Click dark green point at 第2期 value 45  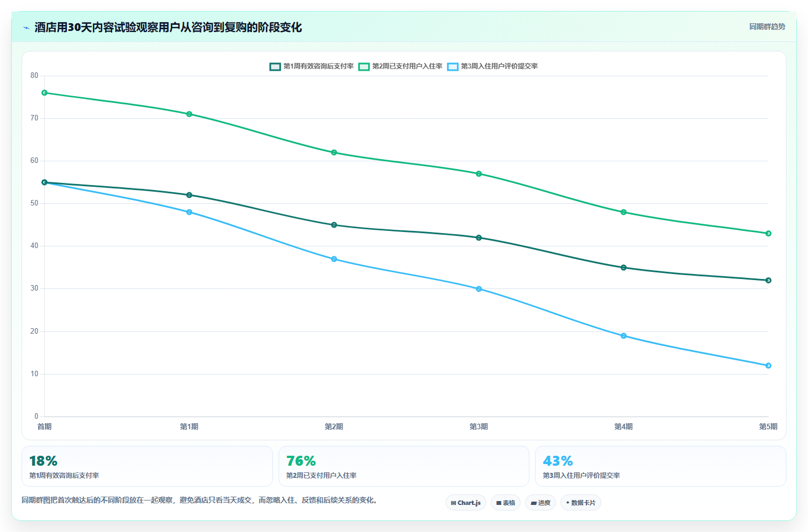[334, 225]
